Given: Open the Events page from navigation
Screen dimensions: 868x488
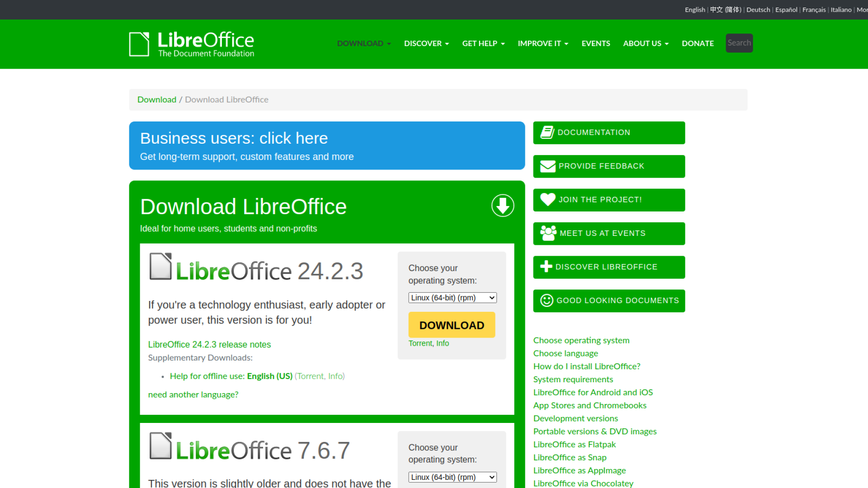Looking at the screenshot, I should pos(595,43).
